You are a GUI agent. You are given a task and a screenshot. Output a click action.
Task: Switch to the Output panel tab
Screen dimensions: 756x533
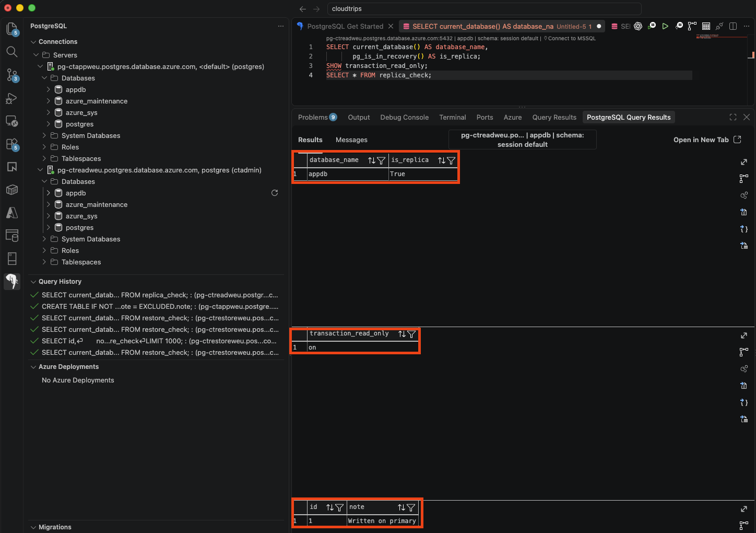pos(359,117)
